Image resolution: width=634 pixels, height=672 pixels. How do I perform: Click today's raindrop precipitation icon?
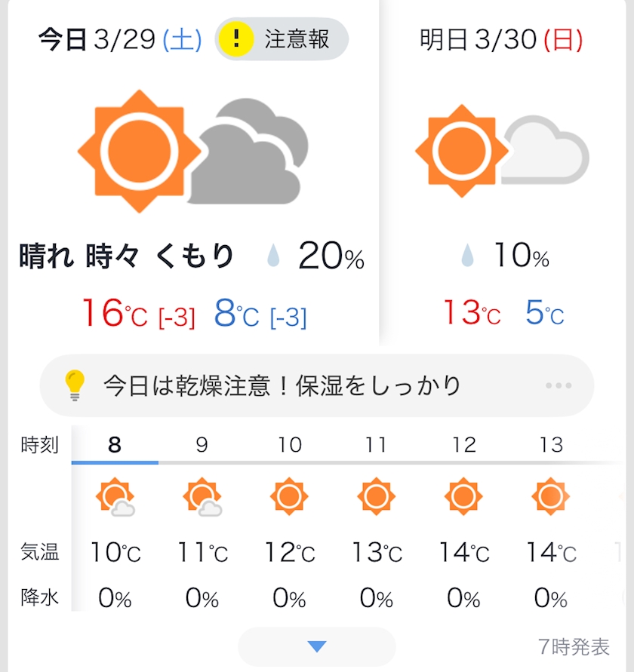(272, 258)
